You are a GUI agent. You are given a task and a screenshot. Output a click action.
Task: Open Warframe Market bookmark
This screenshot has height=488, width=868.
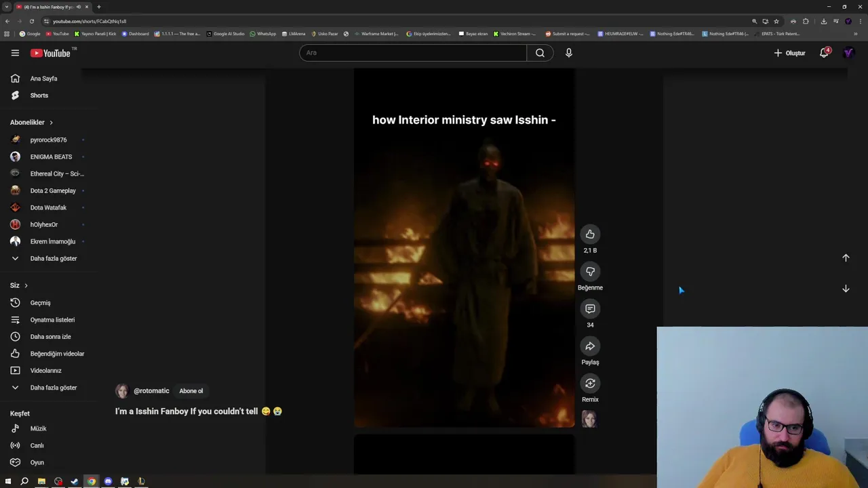point(376,33)
